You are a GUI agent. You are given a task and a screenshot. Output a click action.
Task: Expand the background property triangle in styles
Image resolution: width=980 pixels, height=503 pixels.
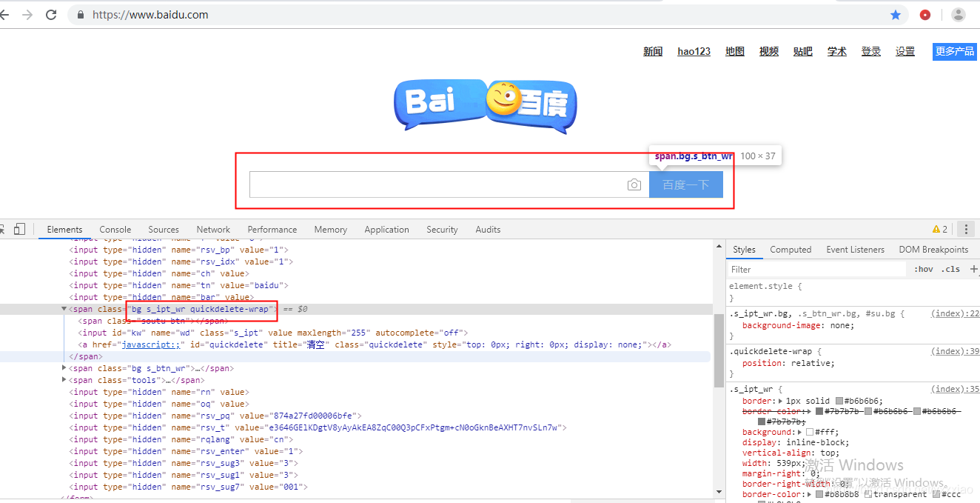coord(799,432)
